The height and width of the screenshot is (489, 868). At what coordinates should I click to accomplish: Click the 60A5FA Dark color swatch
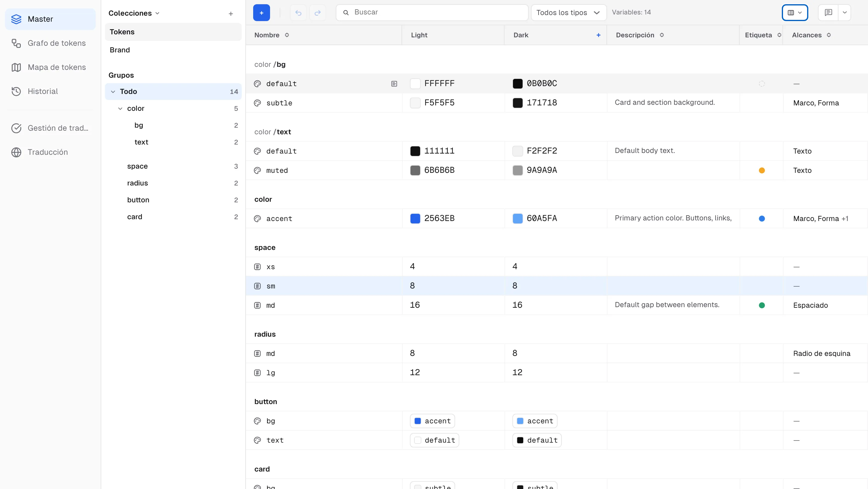[517, 218]
